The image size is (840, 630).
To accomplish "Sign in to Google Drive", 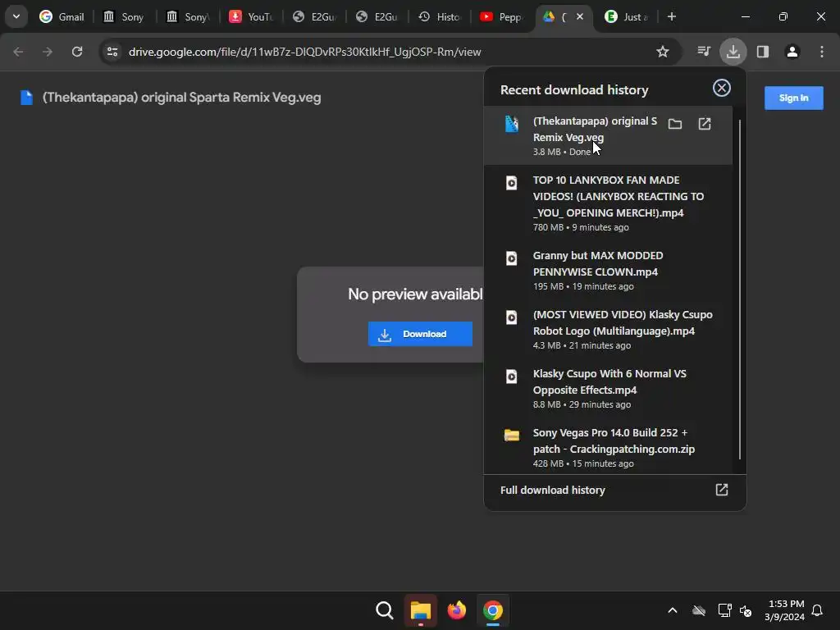I will click(x=793, y=98).
